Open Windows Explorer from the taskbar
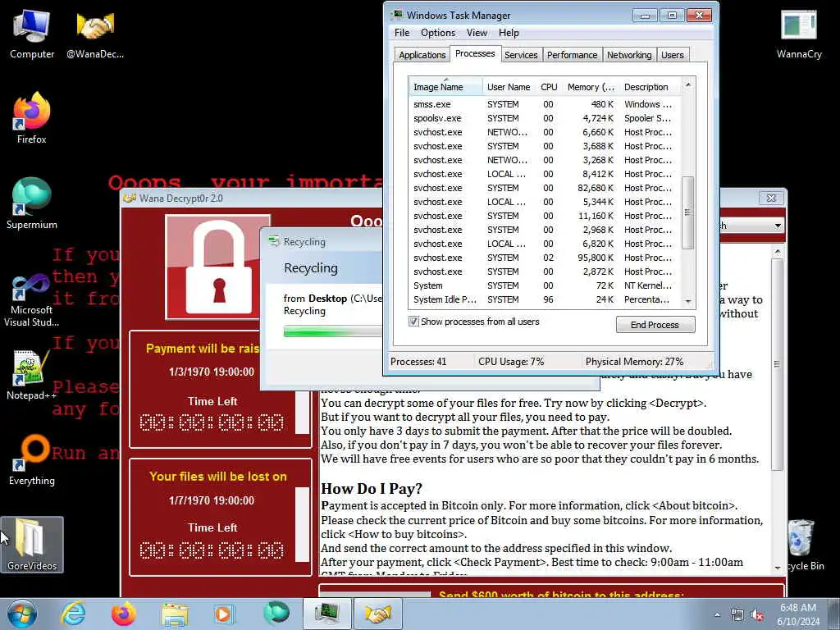Screen dimensions: 840x630 click(175, 614)
